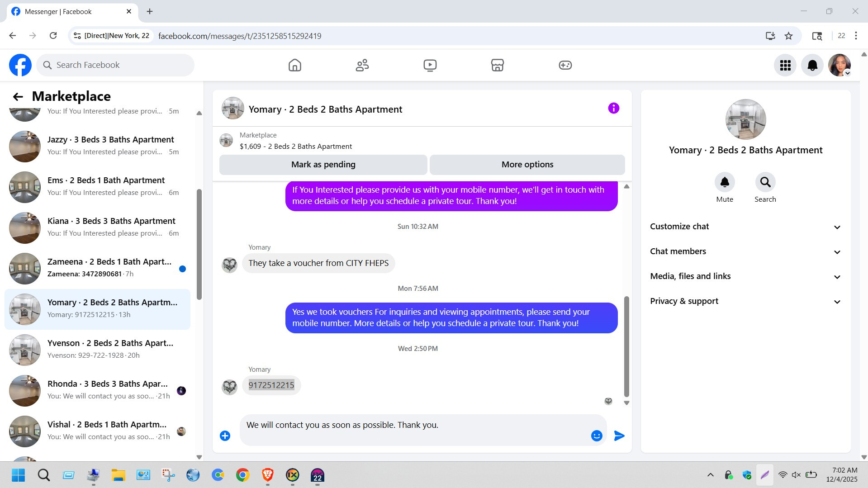The image size is (868, 488).
Task: Open Facebook home via logo
Action: point(20,65)
